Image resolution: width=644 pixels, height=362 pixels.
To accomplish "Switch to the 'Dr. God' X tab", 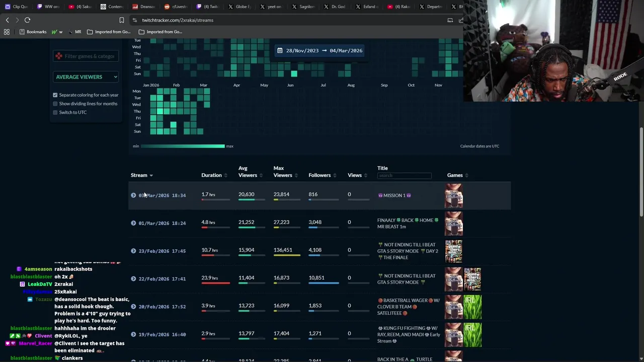I will click(335, 7).
